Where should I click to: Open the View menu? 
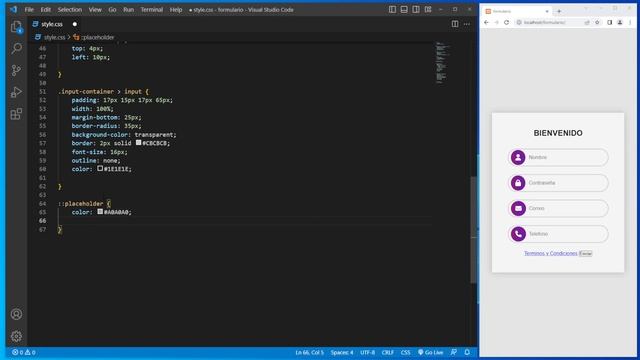point(95,9)
